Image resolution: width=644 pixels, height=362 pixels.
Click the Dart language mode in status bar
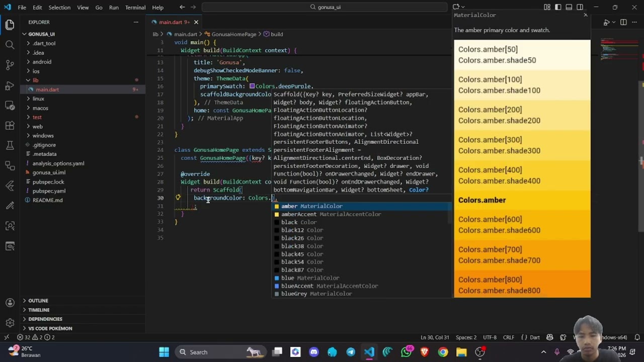coord(534,337)
